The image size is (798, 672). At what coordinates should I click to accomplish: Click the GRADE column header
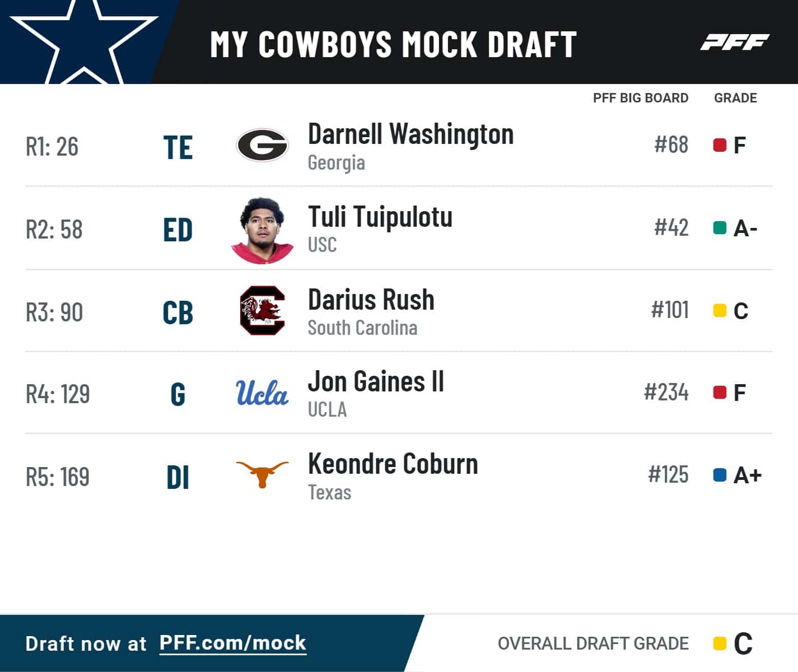pos(735,98)
